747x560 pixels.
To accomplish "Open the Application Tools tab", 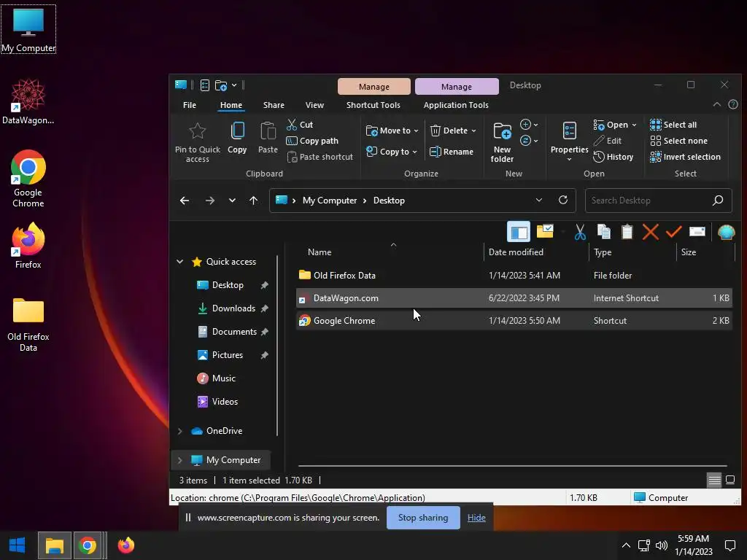I will pyautogui.click(x=456, y=105).
